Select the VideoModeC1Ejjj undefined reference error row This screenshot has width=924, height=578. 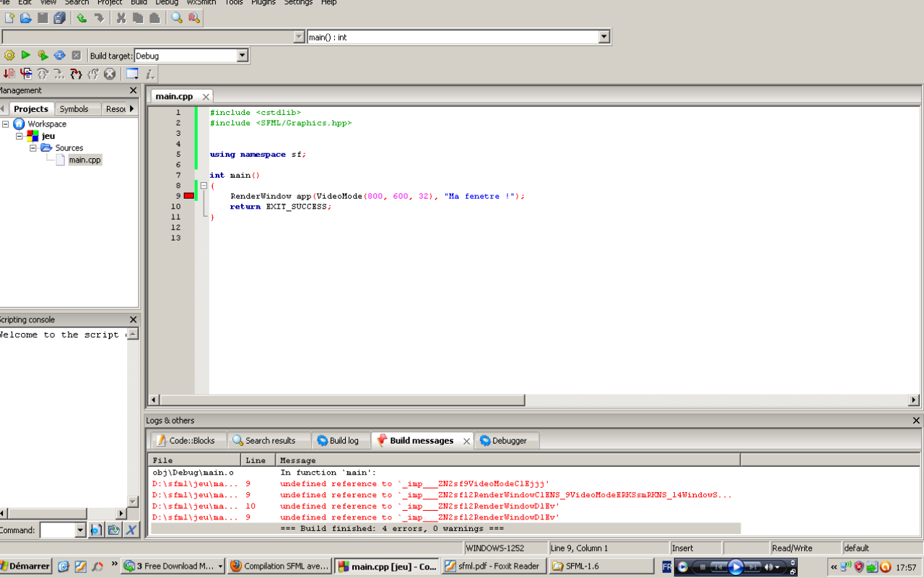pyautogui.click(x=444, y=484)
